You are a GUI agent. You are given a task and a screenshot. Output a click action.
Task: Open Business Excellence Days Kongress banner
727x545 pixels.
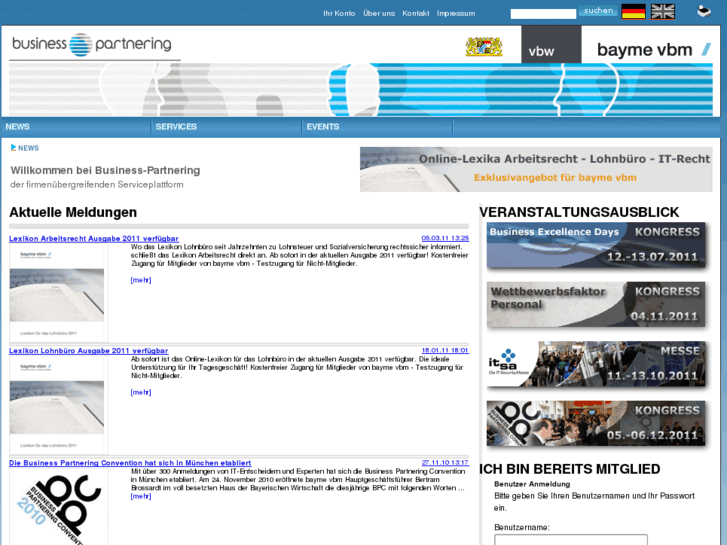(596, 245)
